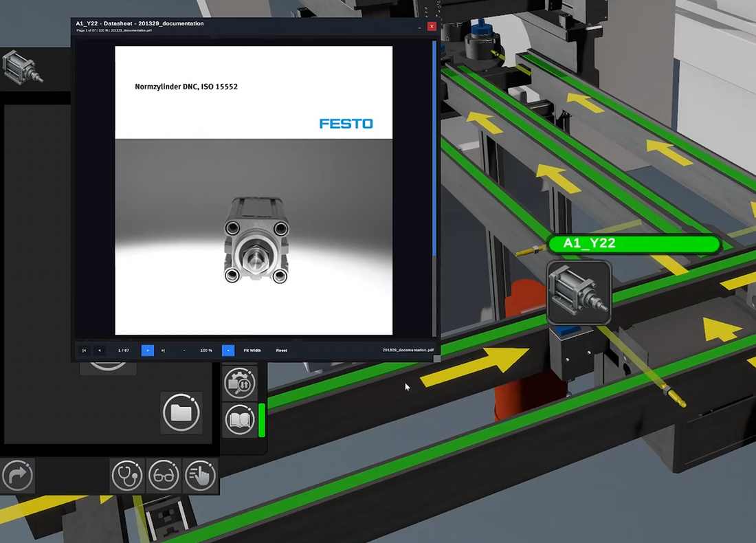The height and width of the screenshot is (543, 756).
Task: Click the Normzylinder DNC, ISO 15552 heading
Action: pos(186,87)
